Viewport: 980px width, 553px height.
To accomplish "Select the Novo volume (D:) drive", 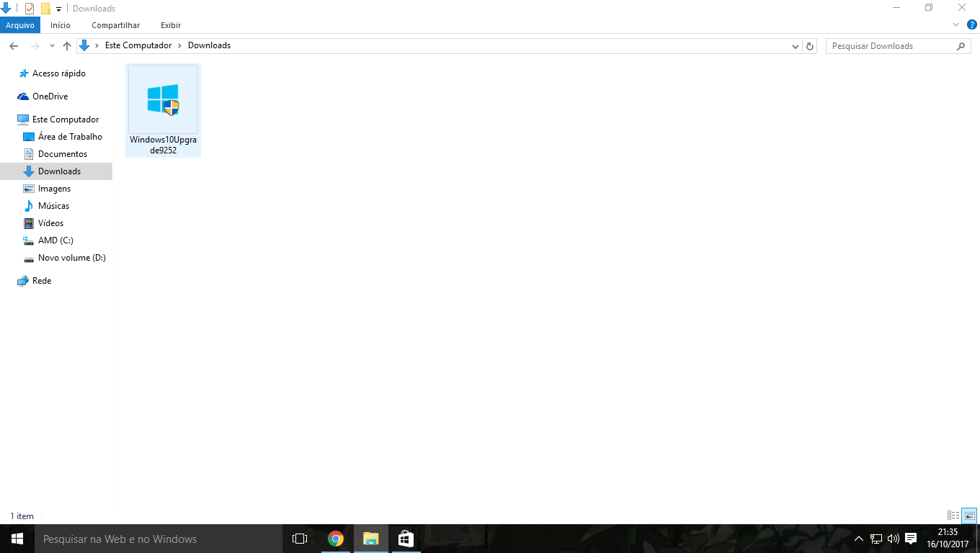I will (71, 258).
